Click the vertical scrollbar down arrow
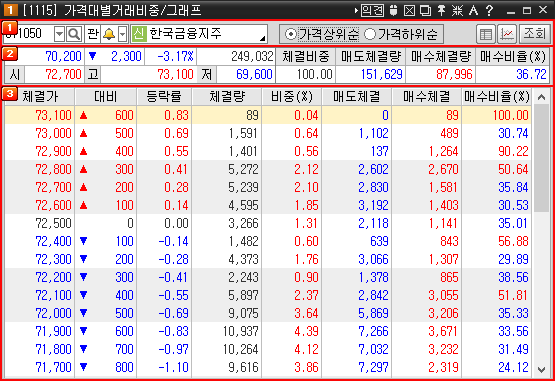The width and height of the screenshot is (555, 381). [541, 370]
